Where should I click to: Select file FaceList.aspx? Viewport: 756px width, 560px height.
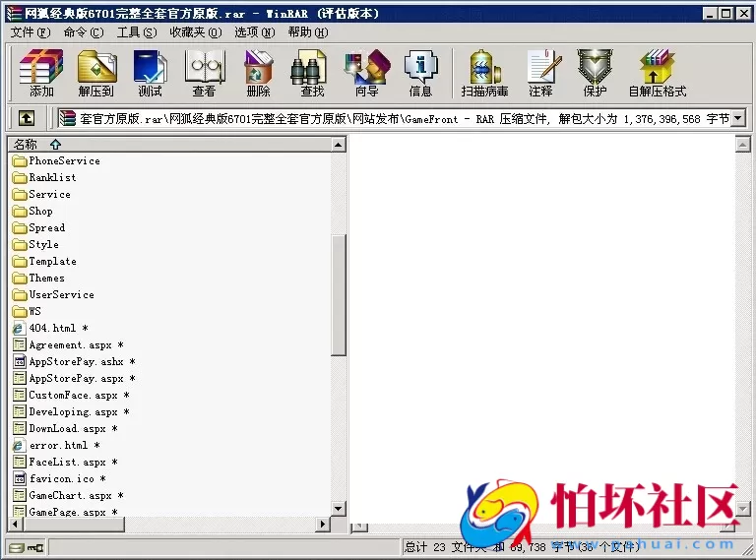point(65,463)
